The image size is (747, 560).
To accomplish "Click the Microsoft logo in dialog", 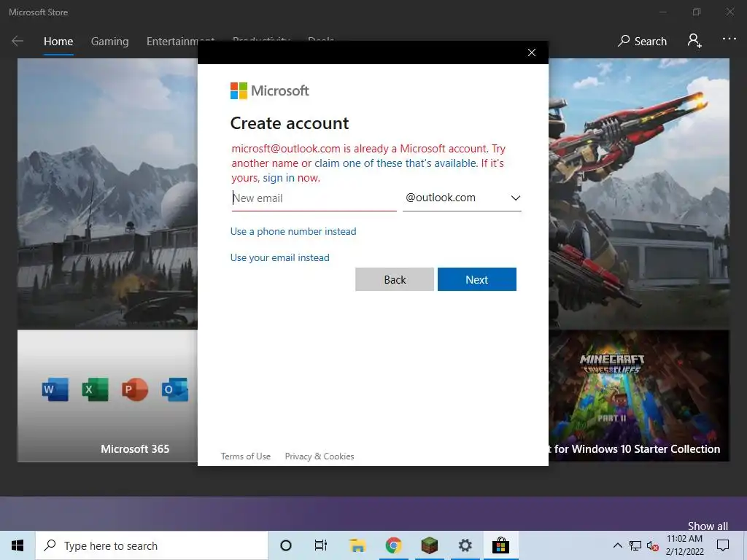I will [270, 90].
